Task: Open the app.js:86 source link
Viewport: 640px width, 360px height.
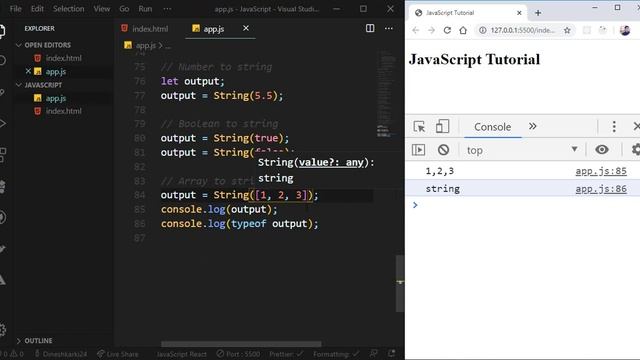Action: (601, 189)
